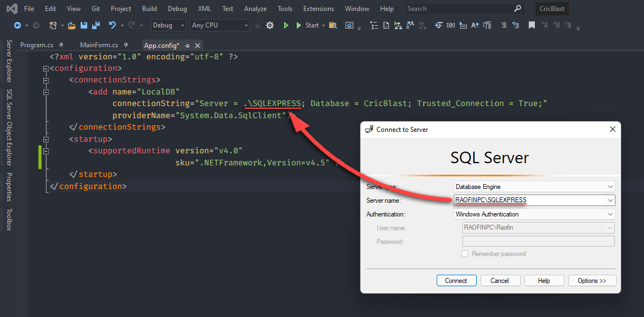The height and width of the screenshot is (317, 644).
Task: Open the SQL Server Object Explorer panel
Action: tap(9, 127)
